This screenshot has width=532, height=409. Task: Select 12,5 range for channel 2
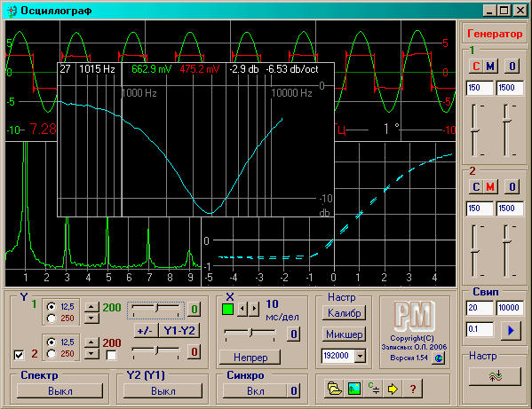[52, 342]
